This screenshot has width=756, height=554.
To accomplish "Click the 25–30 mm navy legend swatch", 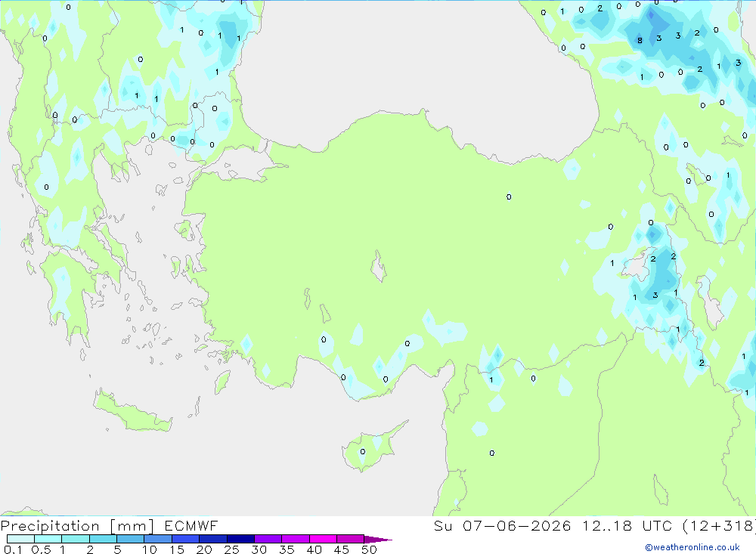I will 240,539.
